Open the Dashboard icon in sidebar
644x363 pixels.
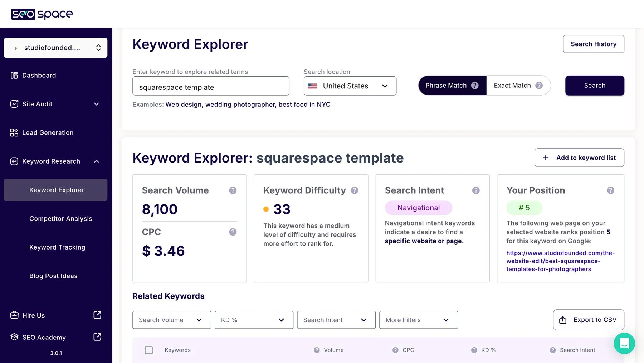click(14, 75)
